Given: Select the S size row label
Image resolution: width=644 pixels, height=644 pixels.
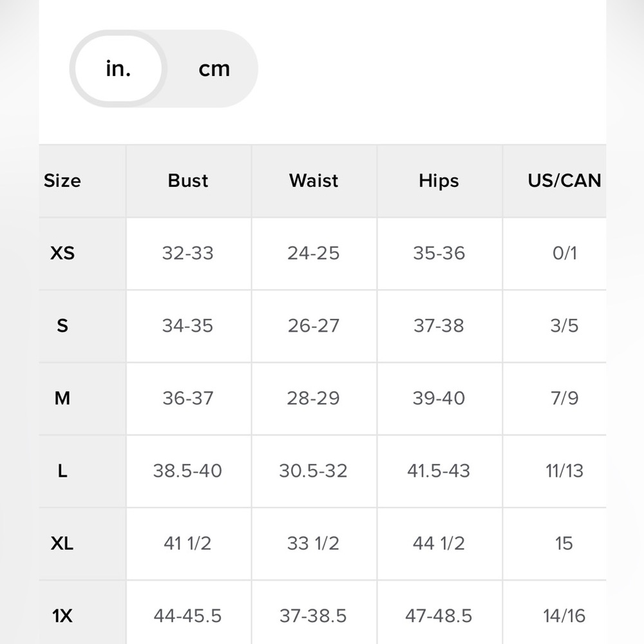Looking at the screenshot, I should coord(62,326).
